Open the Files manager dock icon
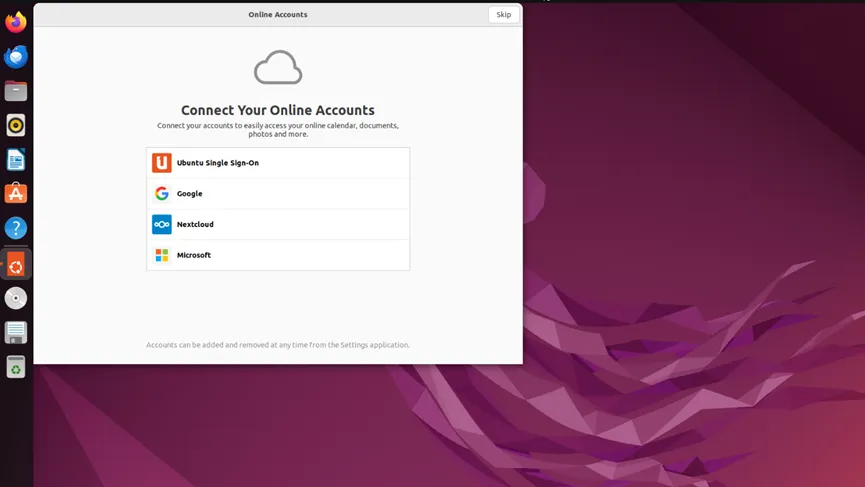The height and width of the screenshot is (487, 865). pos(16,91)
